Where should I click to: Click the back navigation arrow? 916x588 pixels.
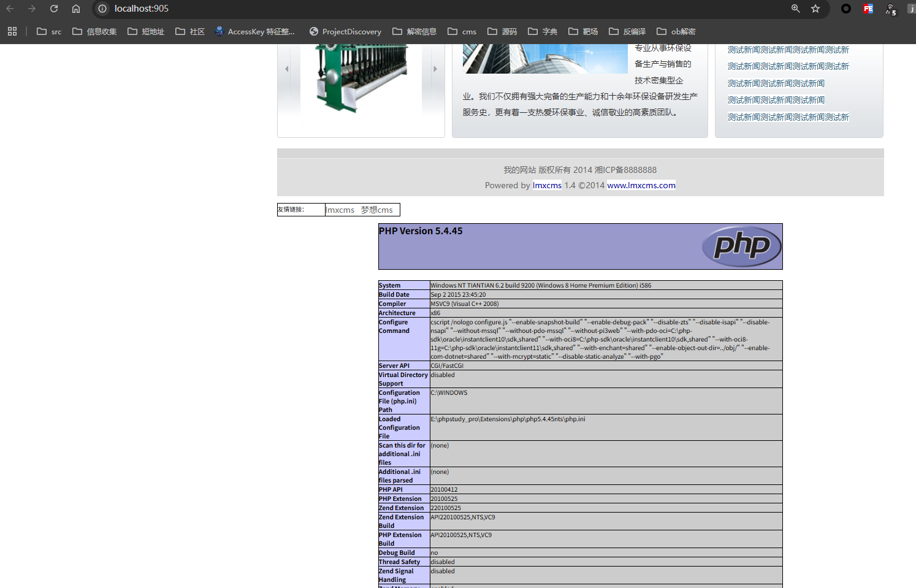click(x=10, y=9)
